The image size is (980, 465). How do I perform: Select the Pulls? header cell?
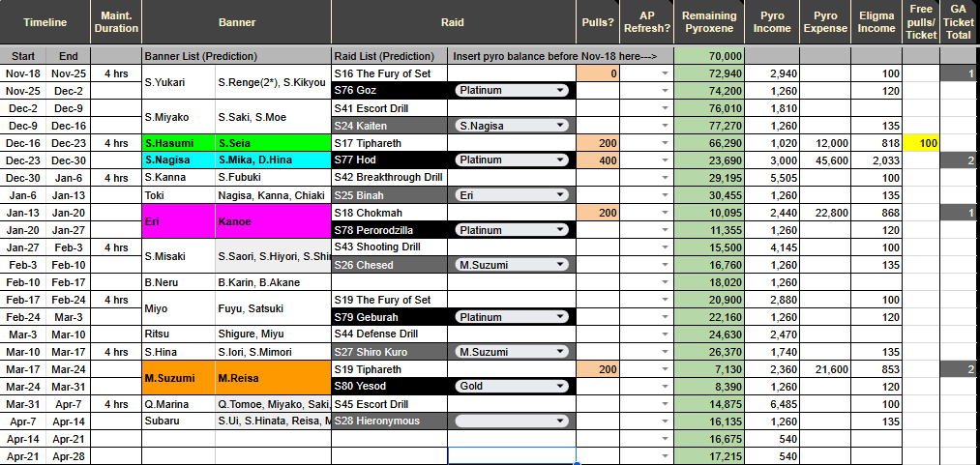[598, 22]
